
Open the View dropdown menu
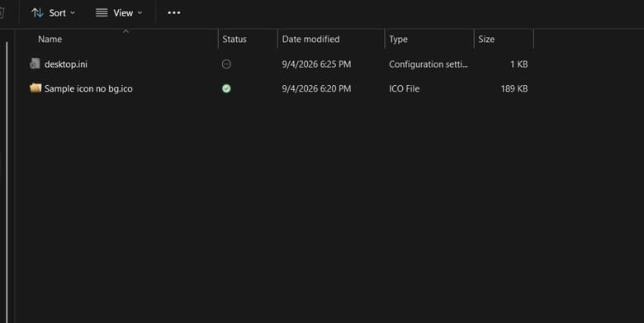119,12
